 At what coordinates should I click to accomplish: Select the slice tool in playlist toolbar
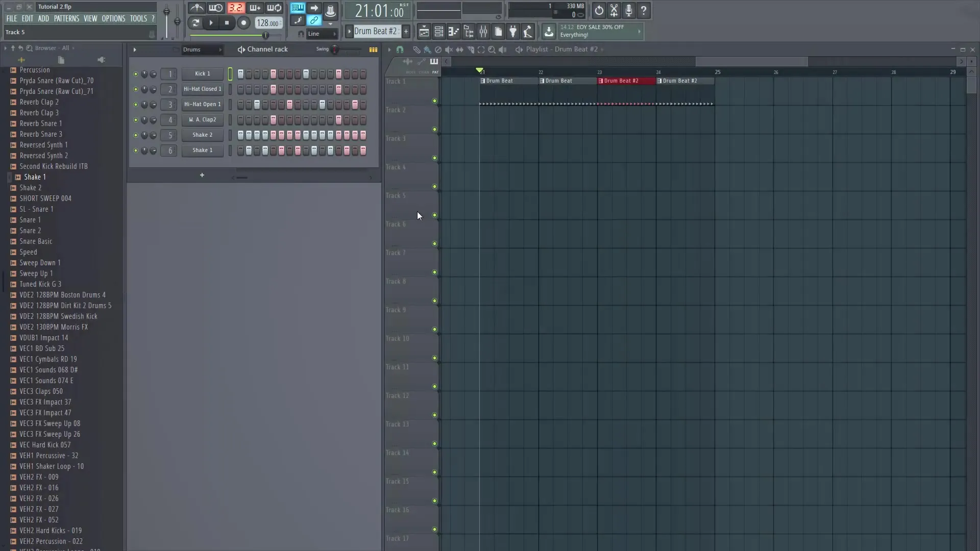[471, 49]
